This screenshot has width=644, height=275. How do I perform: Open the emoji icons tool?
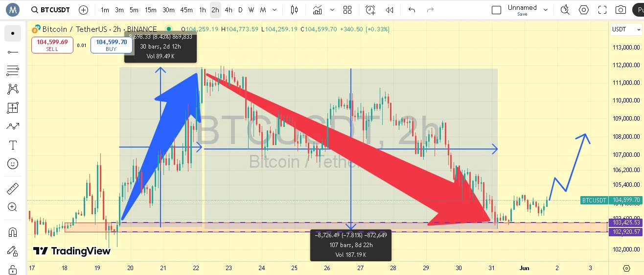click(x=13, y=164)
